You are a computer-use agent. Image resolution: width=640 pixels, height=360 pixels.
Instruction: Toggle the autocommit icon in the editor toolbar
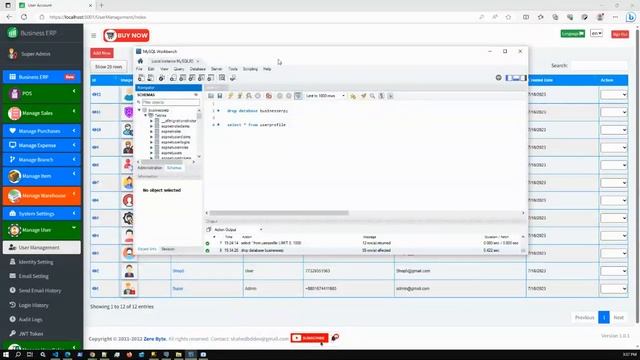click(x=298, y=96)
